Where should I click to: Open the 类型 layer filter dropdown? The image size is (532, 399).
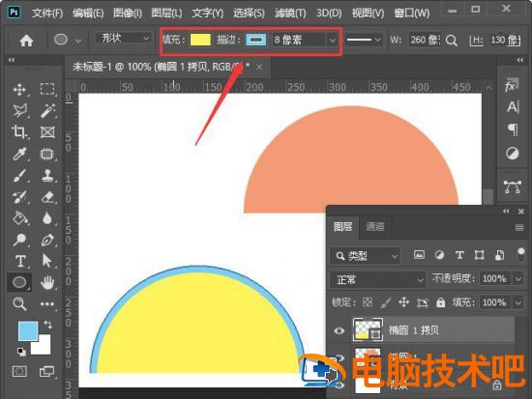click(365, 256)
